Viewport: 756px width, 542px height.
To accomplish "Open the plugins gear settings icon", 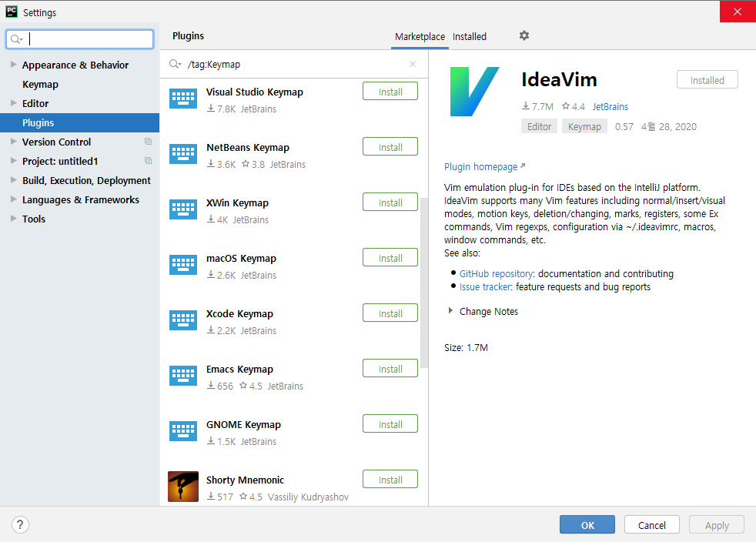I will point(524,35).
